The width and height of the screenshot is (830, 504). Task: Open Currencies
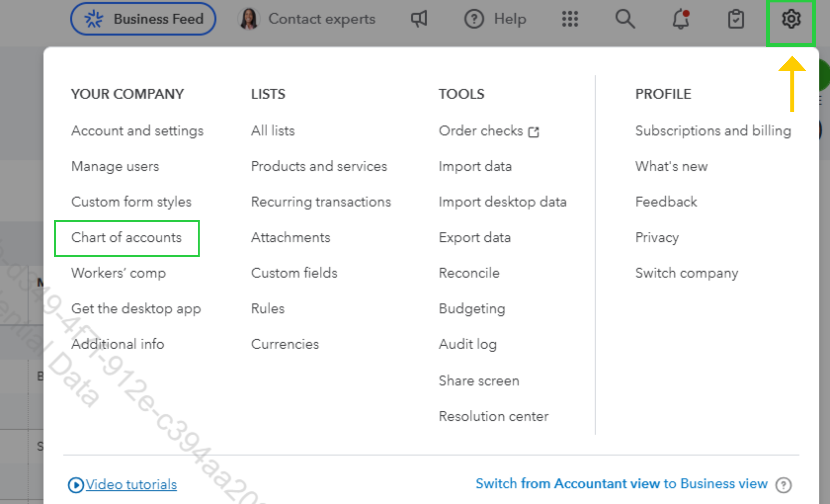(285, 344)
